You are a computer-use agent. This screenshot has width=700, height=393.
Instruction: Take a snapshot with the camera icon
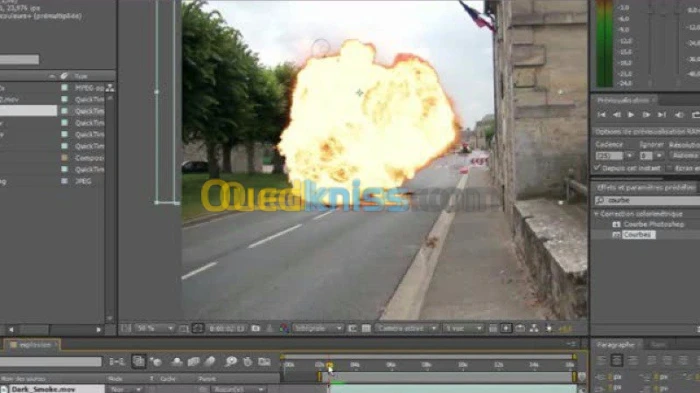point(255,328)
